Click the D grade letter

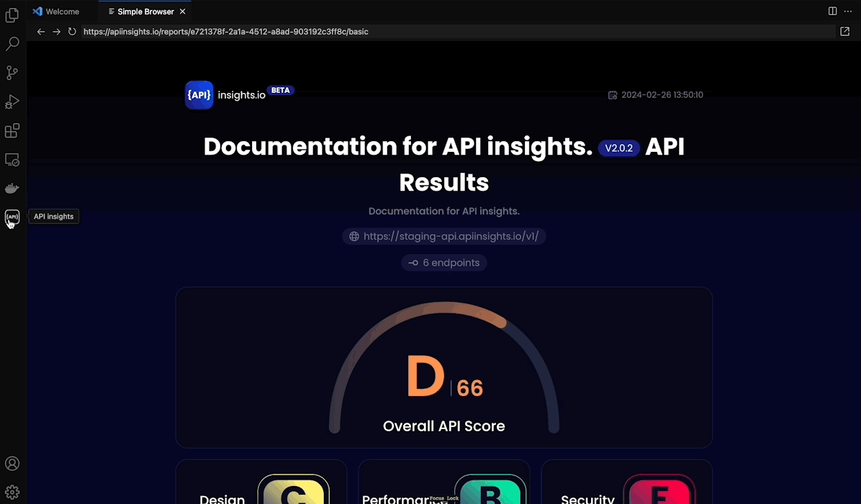[x=425, y=376]
